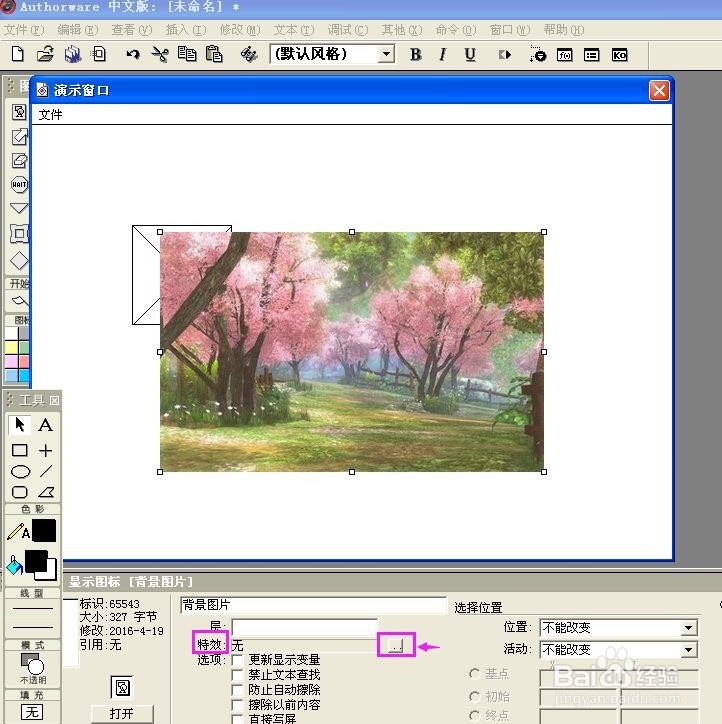Open the 位置 dropdown showing 不能改变
722x724 pixels.
pyautogui.click(x=688, y=627)
